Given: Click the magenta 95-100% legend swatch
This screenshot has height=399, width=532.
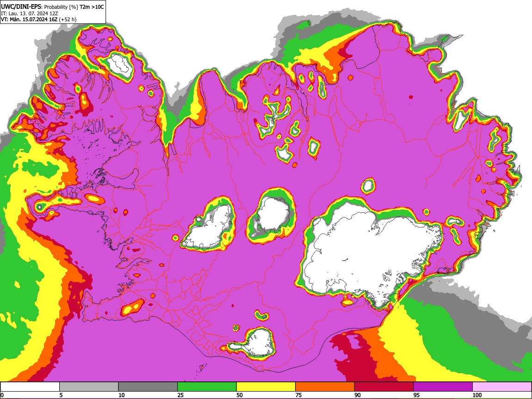Looking at the screenshot, I should tap(443, 387).
